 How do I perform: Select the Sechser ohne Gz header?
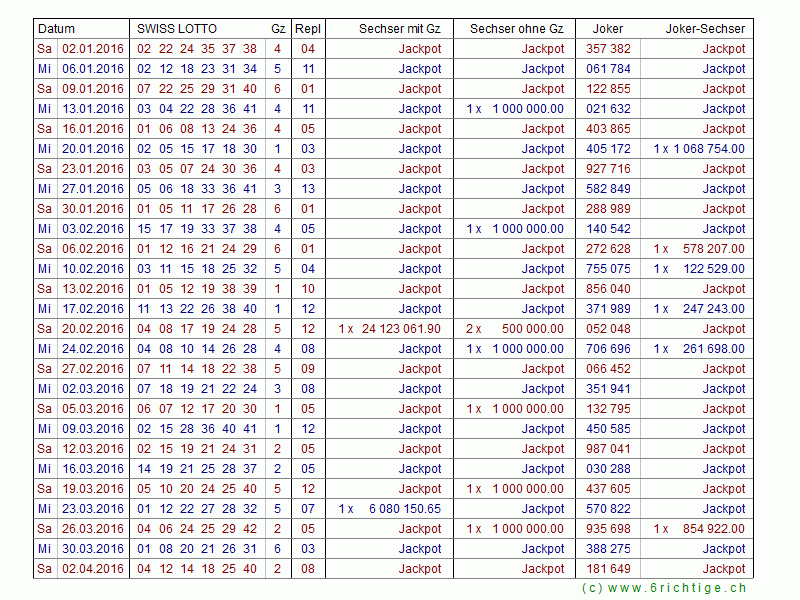(x=516, y=29)
